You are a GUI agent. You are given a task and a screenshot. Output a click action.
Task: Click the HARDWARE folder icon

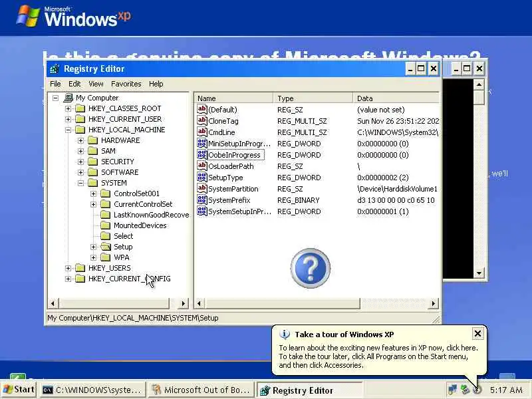click(x=92, y=140)
